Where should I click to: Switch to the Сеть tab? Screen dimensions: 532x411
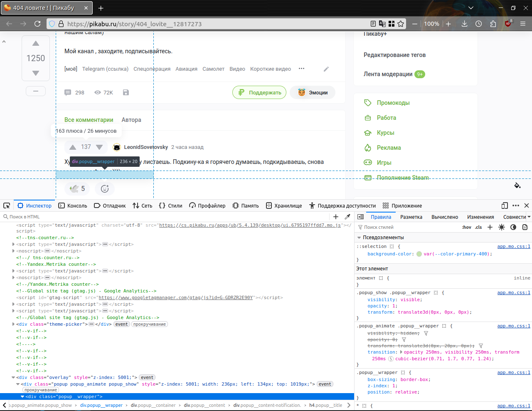coord(142,205)
